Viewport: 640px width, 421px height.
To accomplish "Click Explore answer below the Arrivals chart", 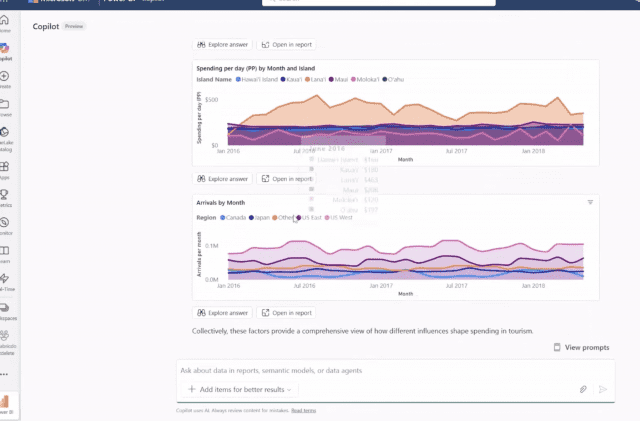I will pyautogui.click(x=222, y=313).
